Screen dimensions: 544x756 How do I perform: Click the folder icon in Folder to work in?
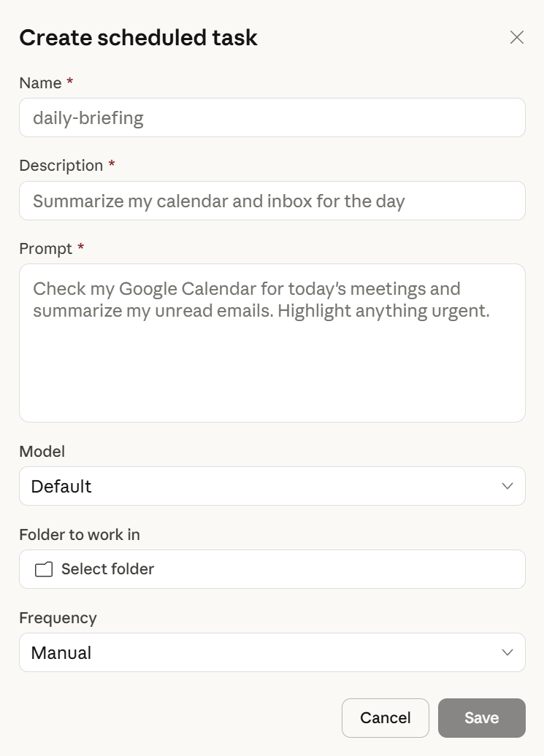tap(43, 569)
